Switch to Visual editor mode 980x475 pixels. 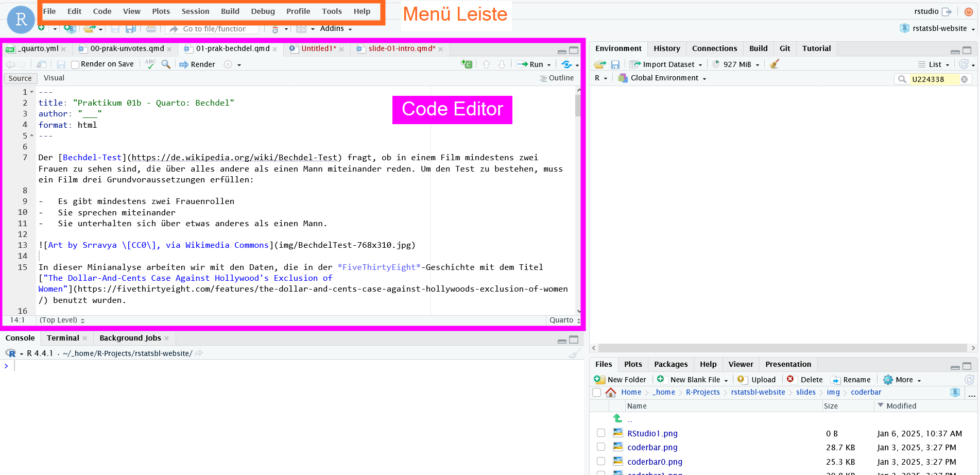pos(54,78)
